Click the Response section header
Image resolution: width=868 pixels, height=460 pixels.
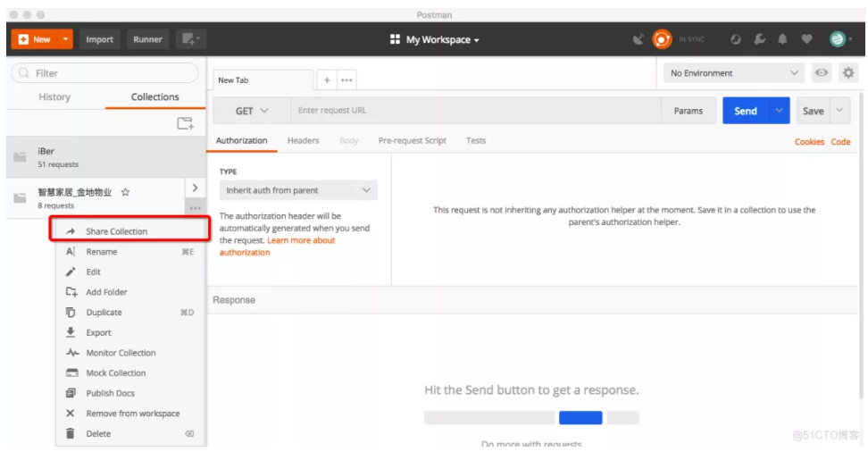(x=234, y=300)
